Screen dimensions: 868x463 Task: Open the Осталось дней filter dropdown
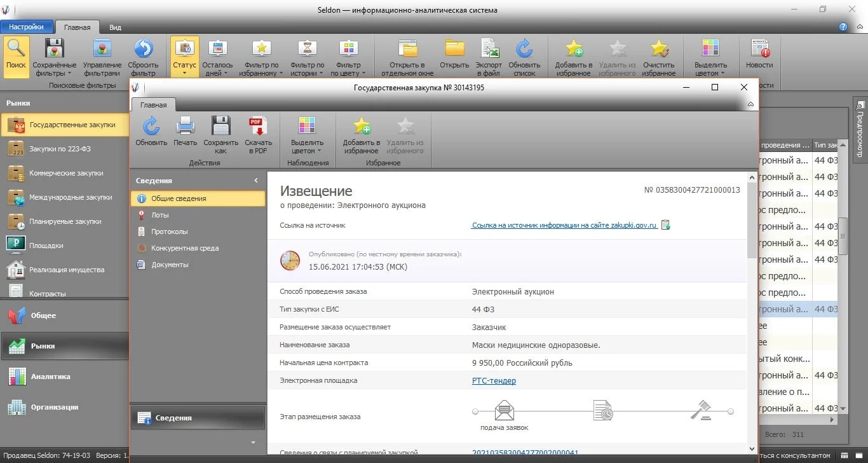pyautogui.click(x=217, y=57)
